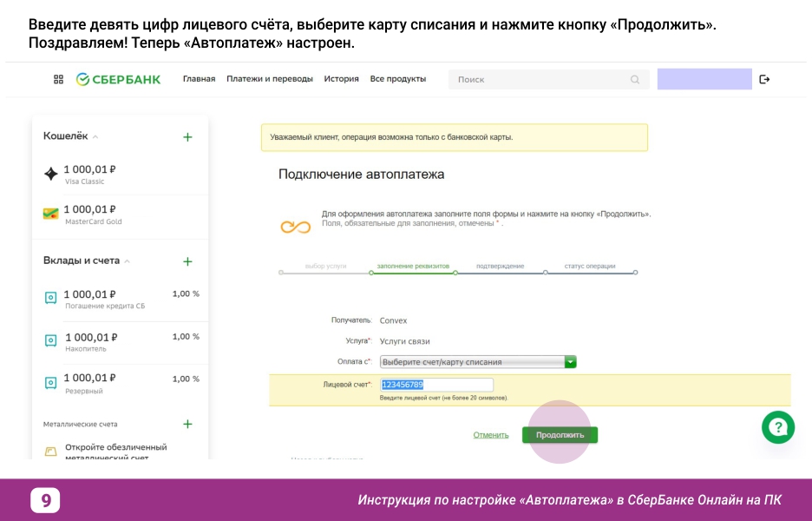Open the Накопитель account safe icon
Screen dimensions: 812x521
pos(50,340)
